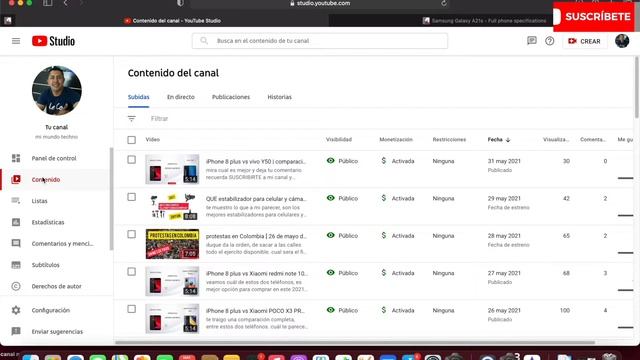The width and height of the screenshot is (640, 360).
Task: Click monetization dollar icon for vivo Y50 row
Action: pos(384,161)
